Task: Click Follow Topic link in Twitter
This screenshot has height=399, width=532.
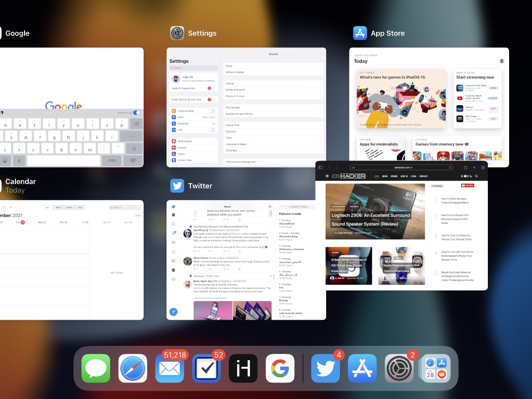Action: [x=213, y=276]
